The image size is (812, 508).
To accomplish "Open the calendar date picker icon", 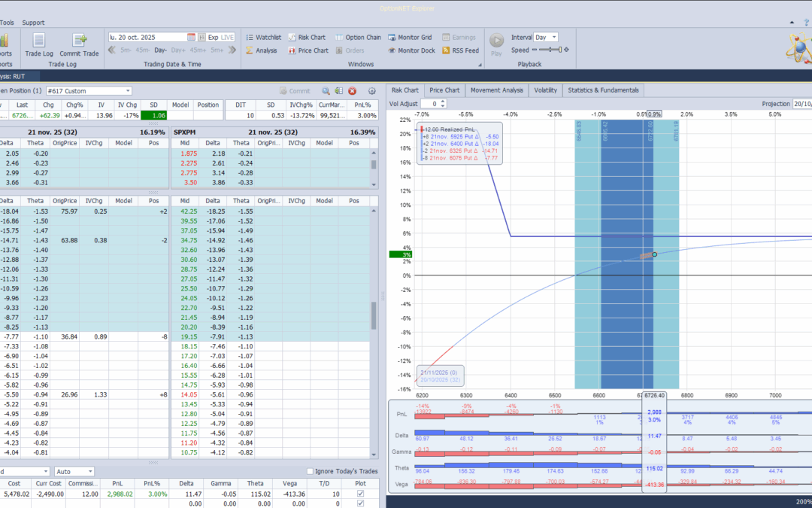I will [x=191, y=38].
